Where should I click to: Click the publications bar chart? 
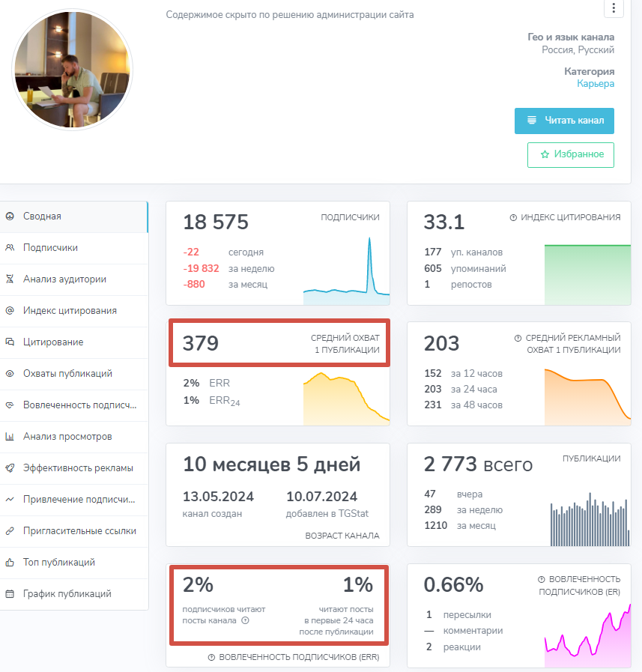click(x=590, y=519)
